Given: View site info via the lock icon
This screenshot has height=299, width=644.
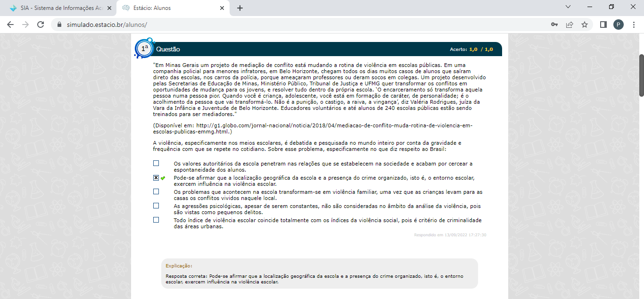Looking at the screenshot, I should (x=59, y=25).
